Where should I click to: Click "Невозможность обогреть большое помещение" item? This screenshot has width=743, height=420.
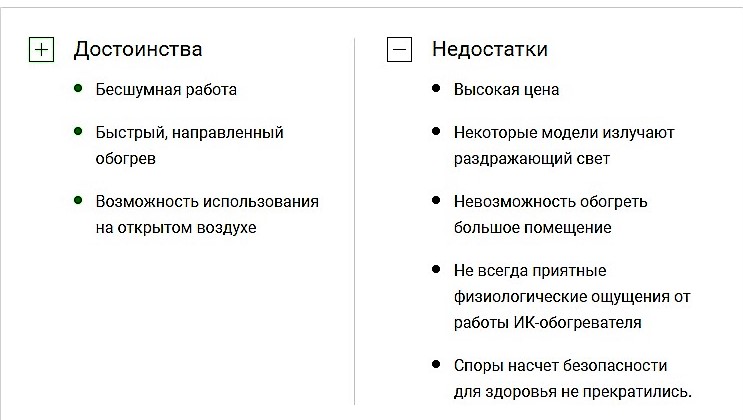[x=550, y=214]
